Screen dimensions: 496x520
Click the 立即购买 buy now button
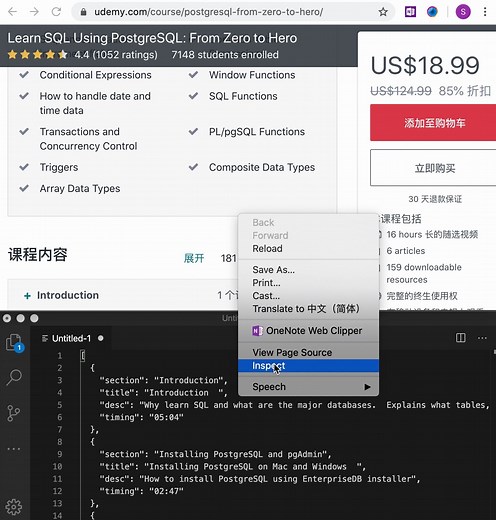point(433,168)
